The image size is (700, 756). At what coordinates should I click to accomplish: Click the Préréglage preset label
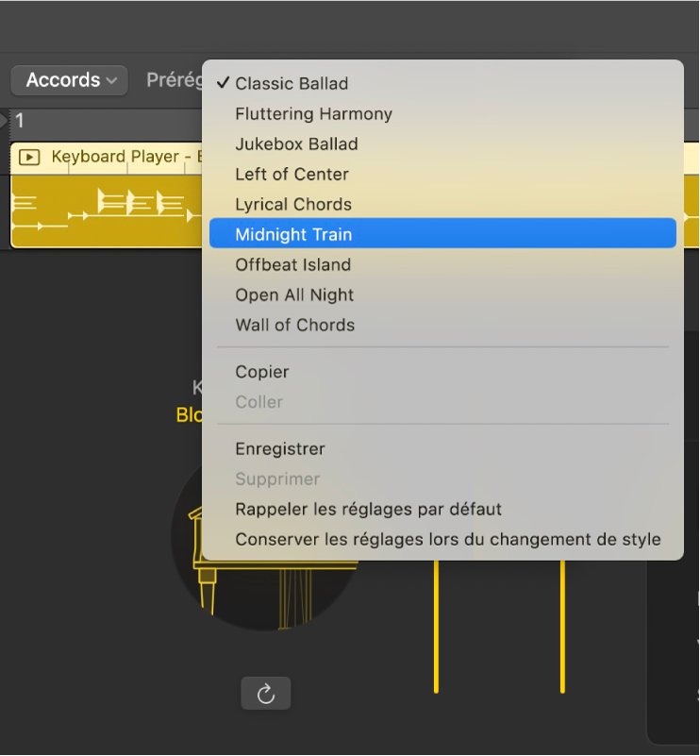click(175, 80)
